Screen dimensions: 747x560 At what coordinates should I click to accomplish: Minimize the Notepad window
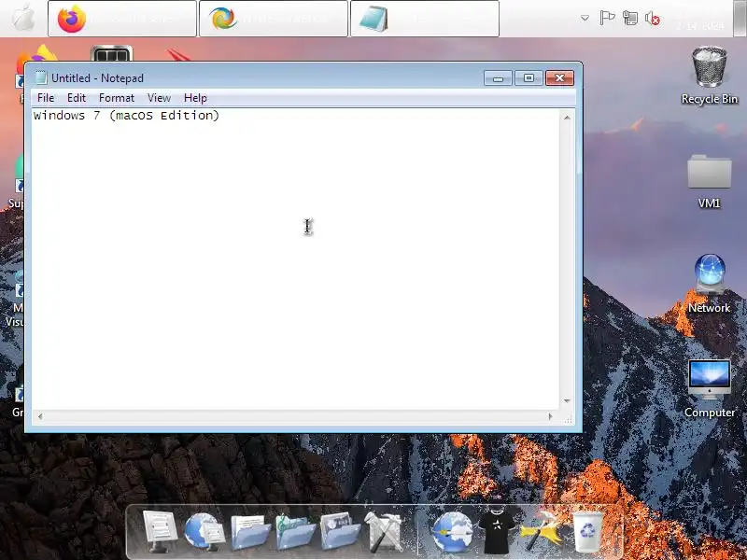pos(498,77)
